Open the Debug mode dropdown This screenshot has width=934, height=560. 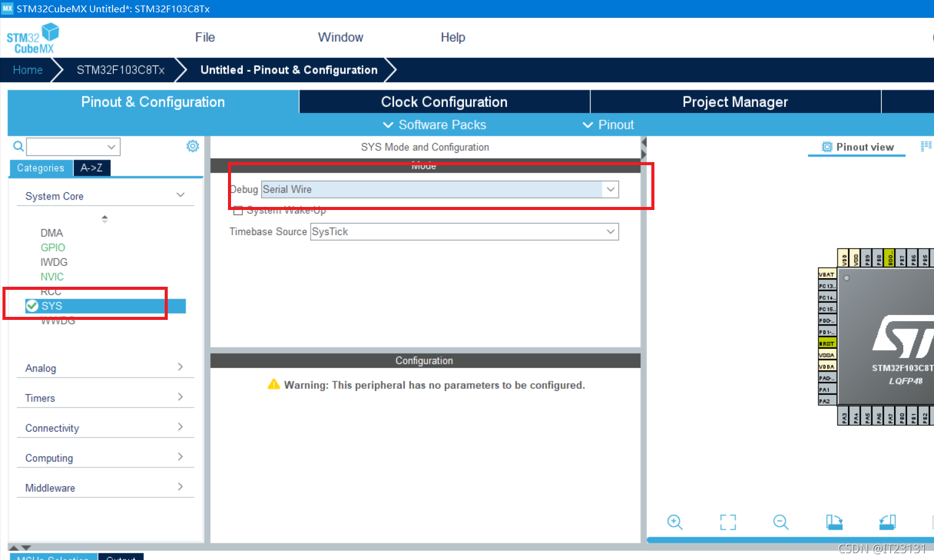(440, 189)
